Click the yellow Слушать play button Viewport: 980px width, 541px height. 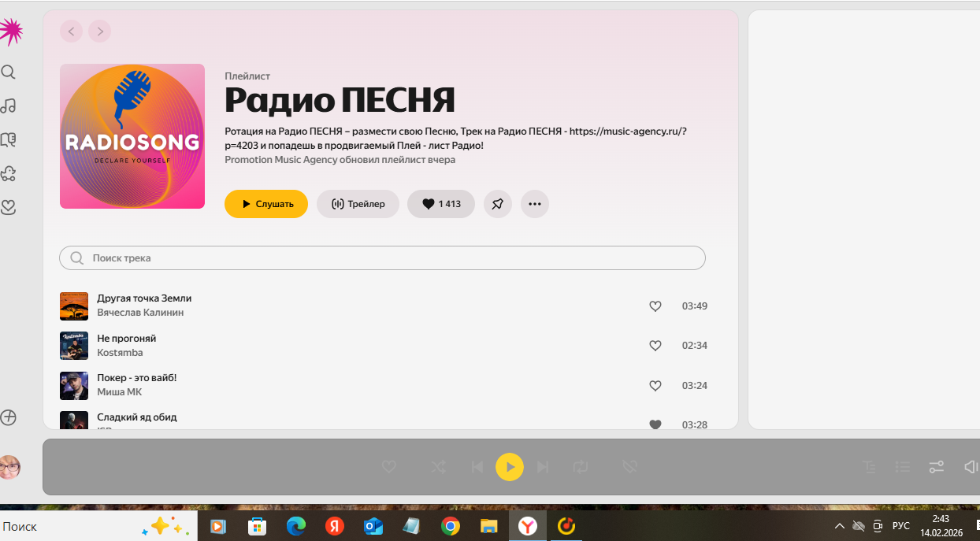[x=266, y=204]
